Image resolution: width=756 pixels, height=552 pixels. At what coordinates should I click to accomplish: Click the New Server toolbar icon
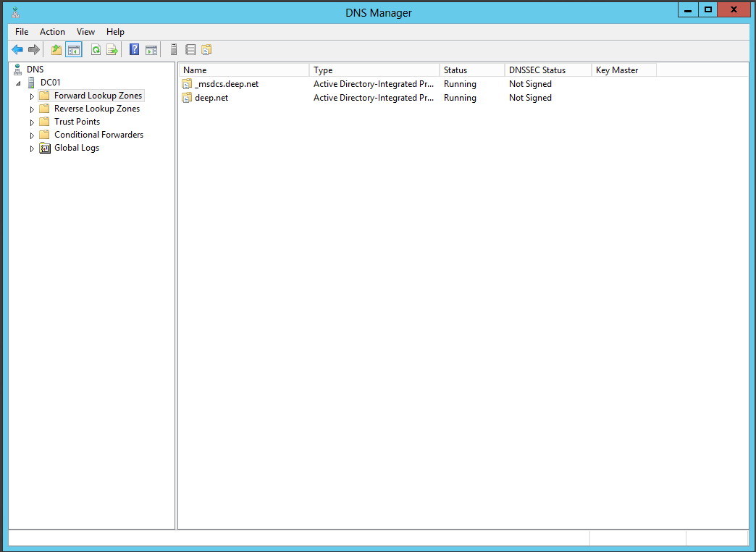(x=174, y=50)
